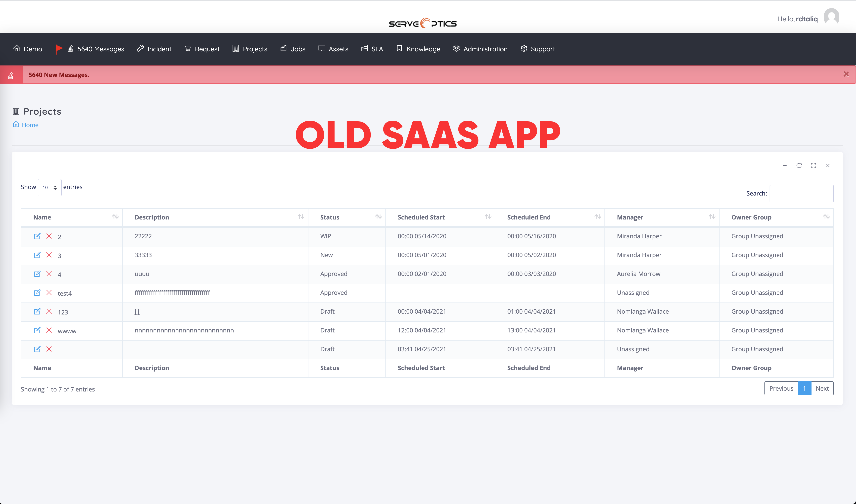Viewport: 856px width, 504px height.
Task: Open the Show entries count dropdown
Action: [x=49, y=187]
